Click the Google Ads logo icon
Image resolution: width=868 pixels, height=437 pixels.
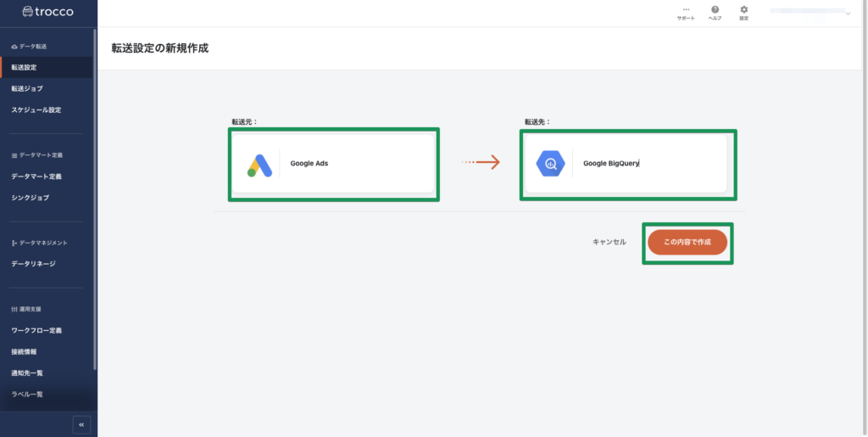tap(259, 164)
